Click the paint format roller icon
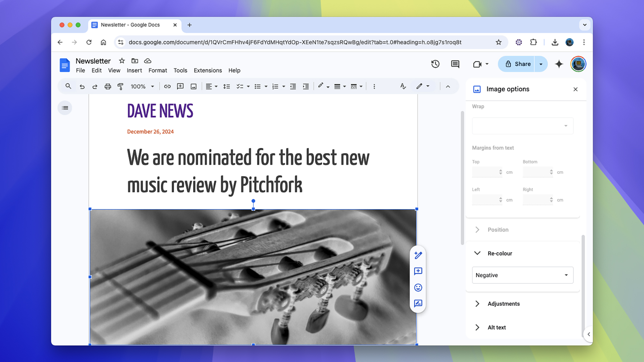 [120, 86]
